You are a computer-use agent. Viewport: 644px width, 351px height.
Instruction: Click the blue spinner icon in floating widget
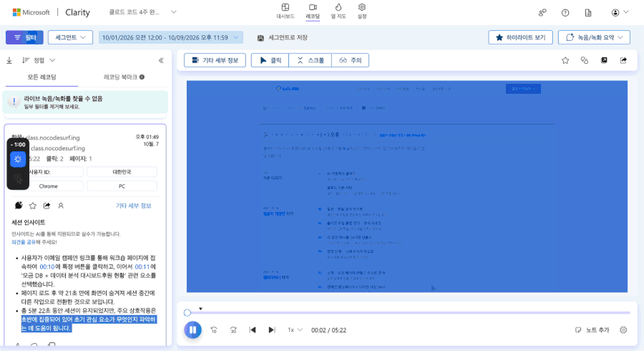click(18, 159)
